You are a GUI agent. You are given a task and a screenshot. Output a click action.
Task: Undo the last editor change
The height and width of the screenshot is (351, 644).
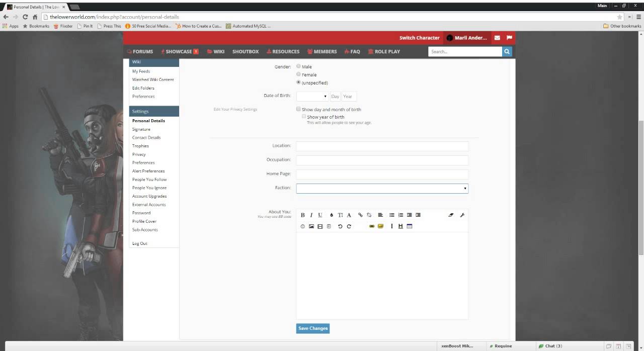coord(340,226)
